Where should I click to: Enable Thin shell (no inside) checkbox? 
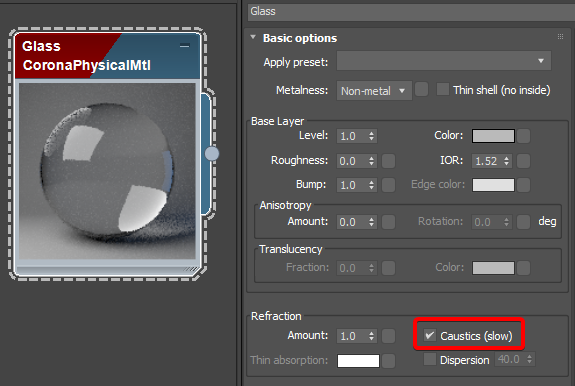click(x=443, y=89)
